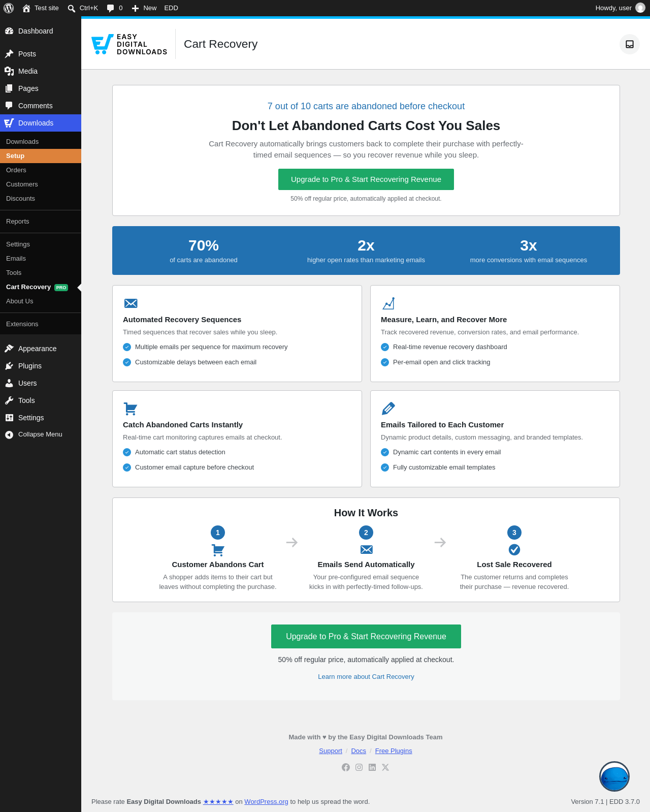Click the New plus item in admin bar

[144, 8]
